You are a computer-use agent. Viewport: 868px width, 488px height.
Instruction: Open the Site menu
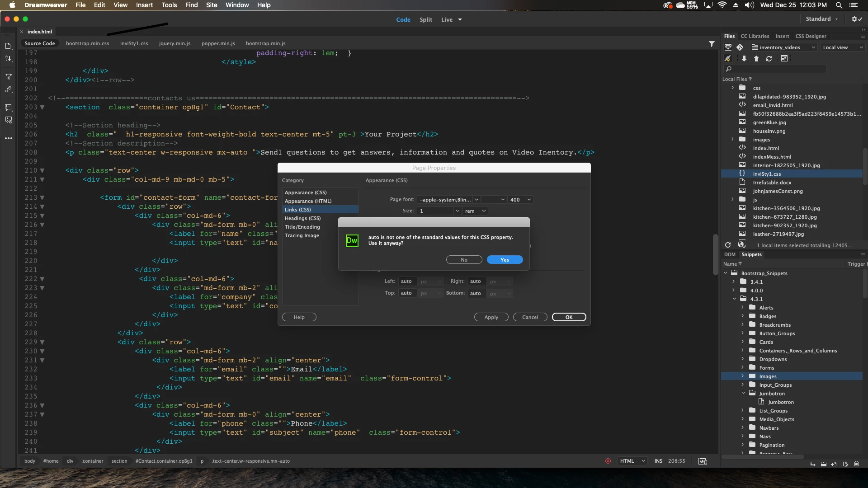[212, 5]
